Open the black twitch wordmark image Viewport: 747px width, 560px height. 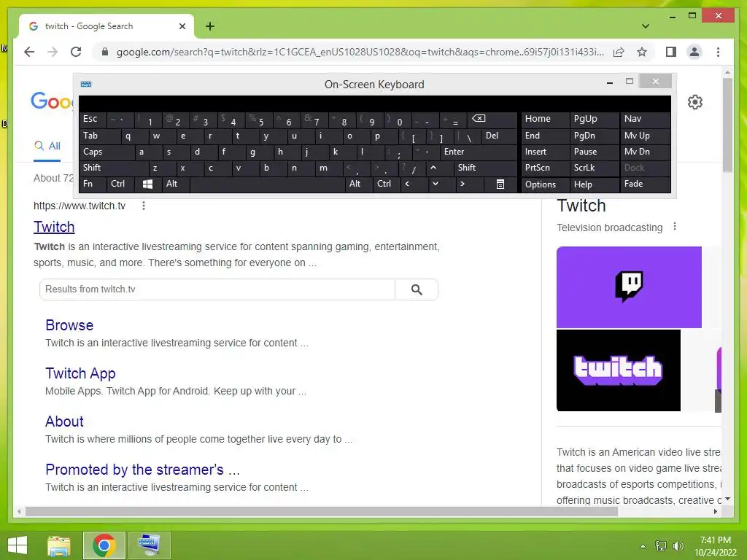coord(619,370)
